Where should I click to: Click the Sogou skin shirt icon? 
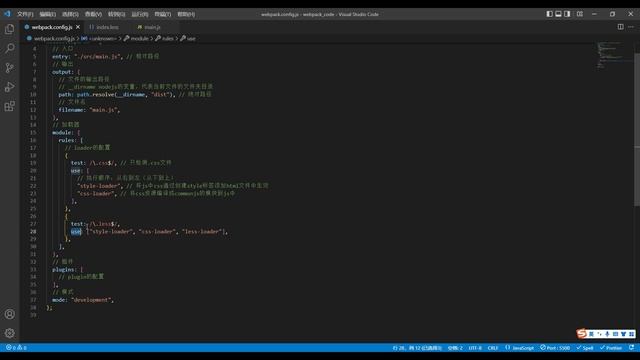623,334
